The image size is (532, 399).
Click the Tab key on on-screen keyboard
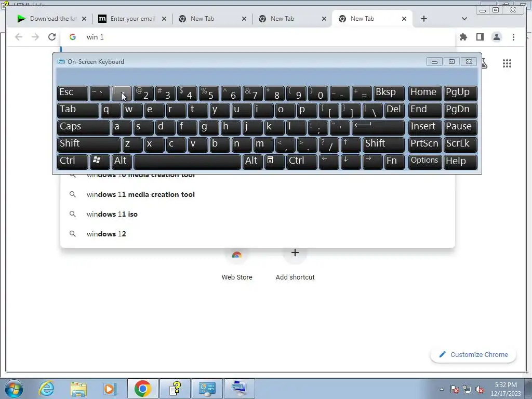78,110
